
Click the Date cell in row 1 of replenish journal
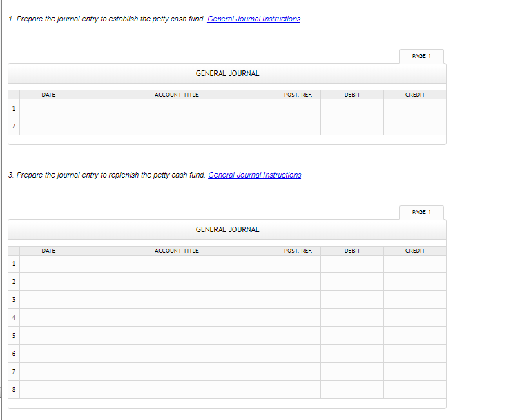(48, 264)
